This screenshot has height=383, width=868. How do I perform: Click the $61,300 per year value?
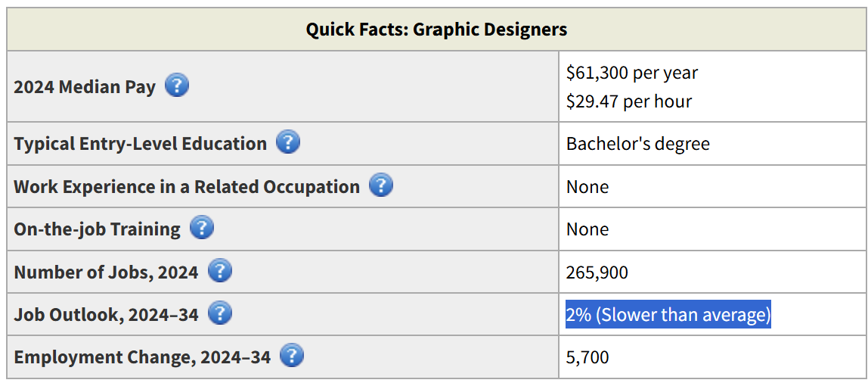coord(632,73)
